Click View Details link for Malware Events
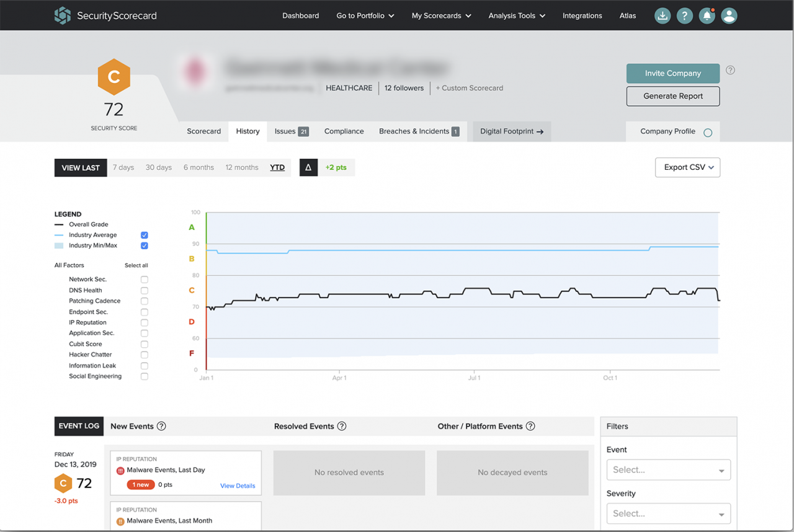The width and height of the screenshot is (794, 532). click(238, 485)
